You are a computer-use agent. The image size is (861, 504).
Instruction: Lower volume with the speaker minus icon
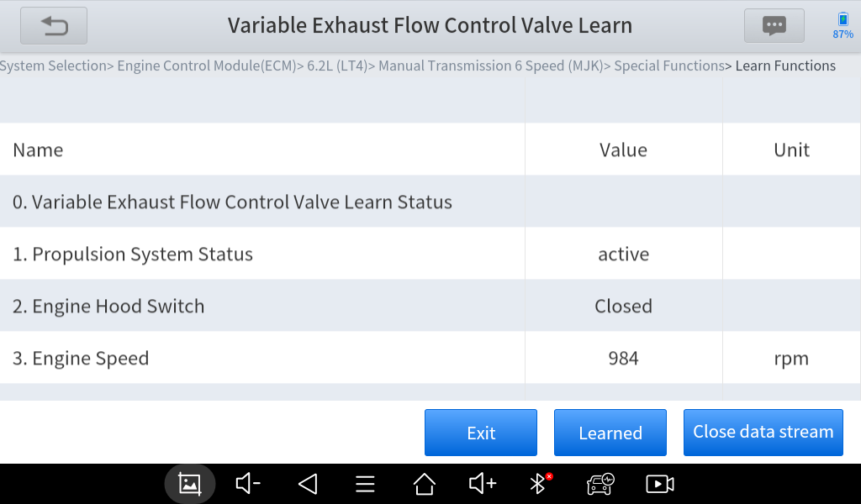click(x=248, y=484)
